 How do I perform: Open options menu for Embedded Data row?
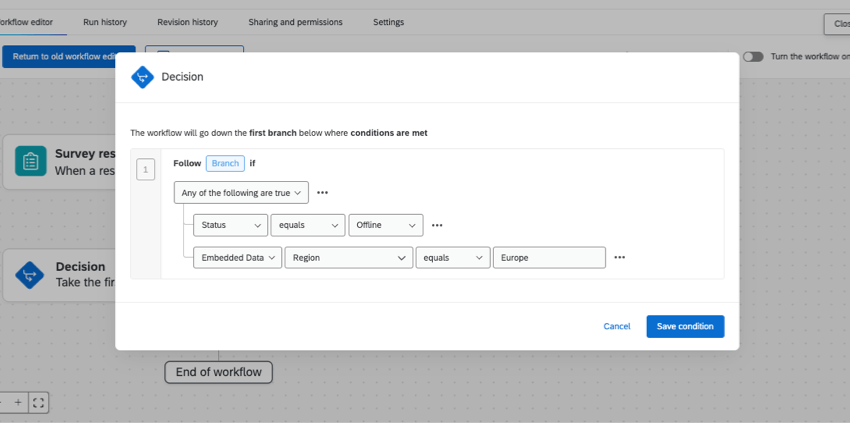620,257
